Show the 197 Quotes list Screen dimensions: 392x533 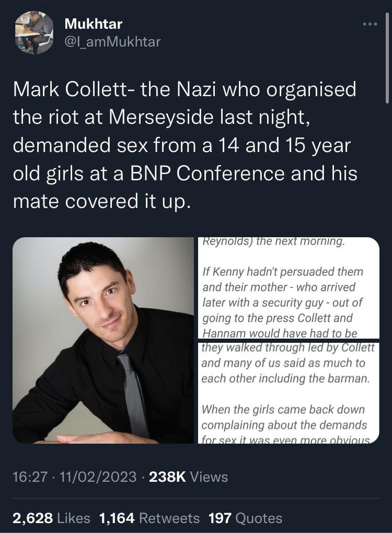pyautogui.click(x=245, y=518)
